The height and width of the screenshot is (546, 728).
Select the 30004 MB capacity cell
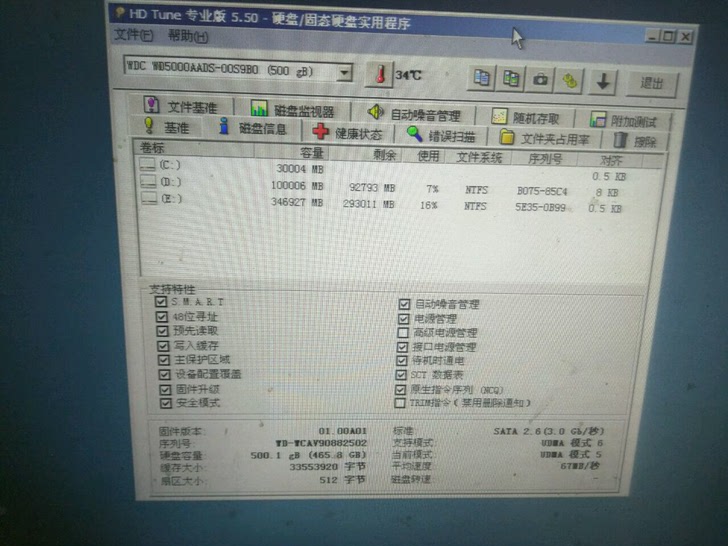[x=299, y=169]
